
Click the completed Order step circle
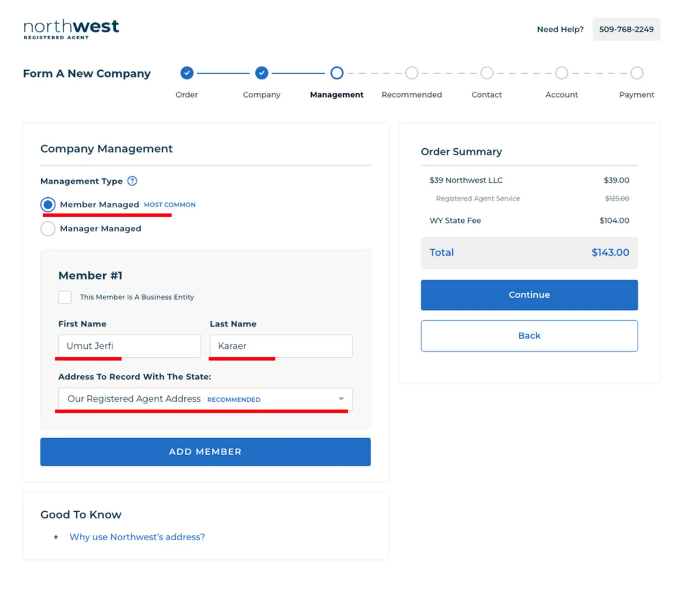click(x=187, y=73)
